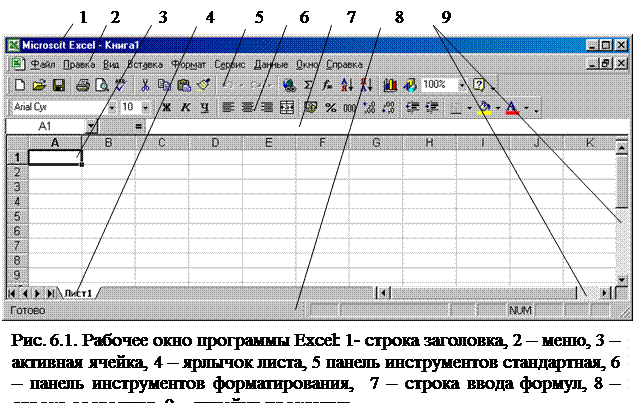Open the Вставка menu

[x=145, y=64]
